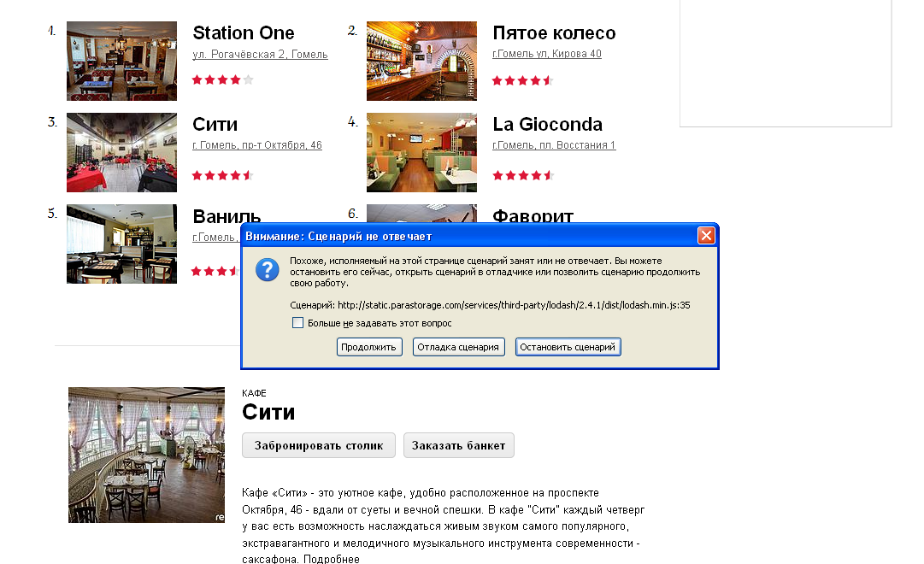Open the La Gioconda restaurant heading
The image size is (924, 564).
547,125
